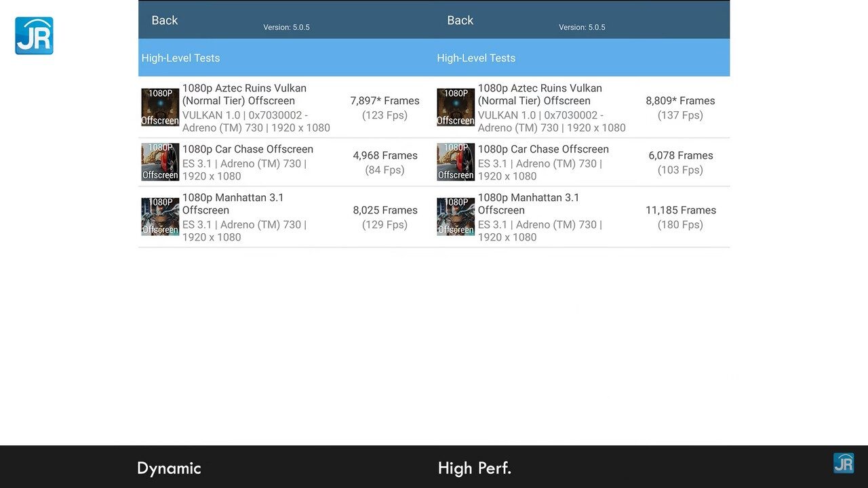Screen dimensions: 868x488
Task: Click Manhattan 3.1 thumbnail beside 11,185 Frames result
Action: (x=456, y=217)
